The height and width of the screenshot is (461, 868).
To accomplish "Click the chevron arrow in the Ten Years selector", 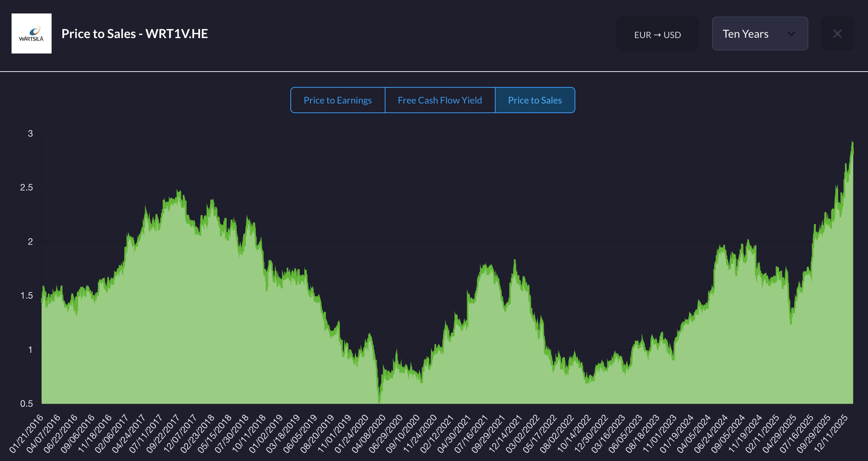I will click(791, 34).
